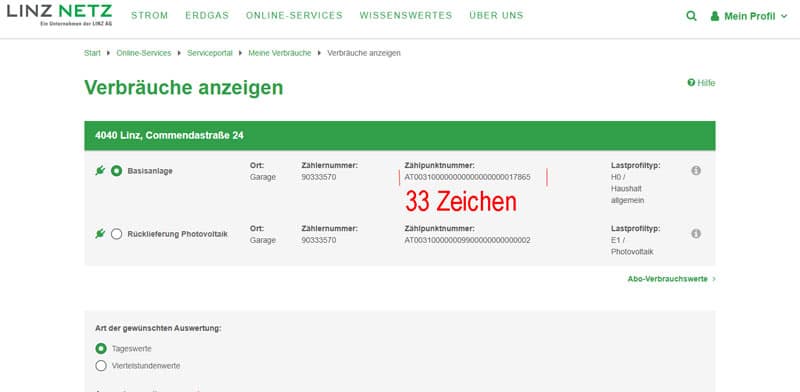Viewport: 800px width, 392px height.
Task: Click the Hilfe question mark link
Action: coord(701,83)
